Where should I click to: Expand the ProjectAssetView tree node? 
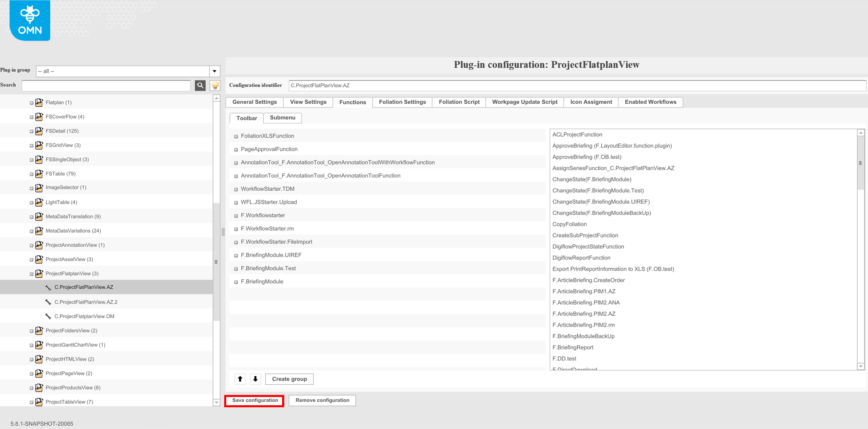click(32, 260)
